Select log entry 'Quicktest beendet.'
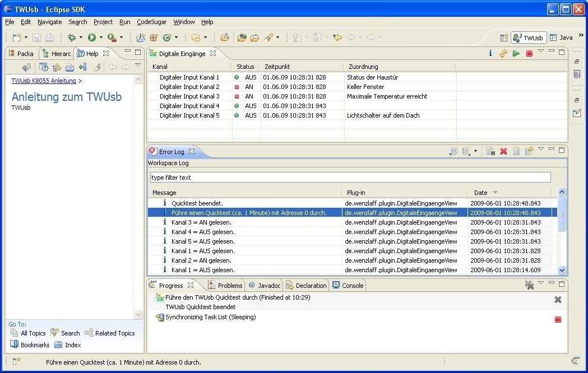Screen dimensions: 588x373 coord(353,203)
